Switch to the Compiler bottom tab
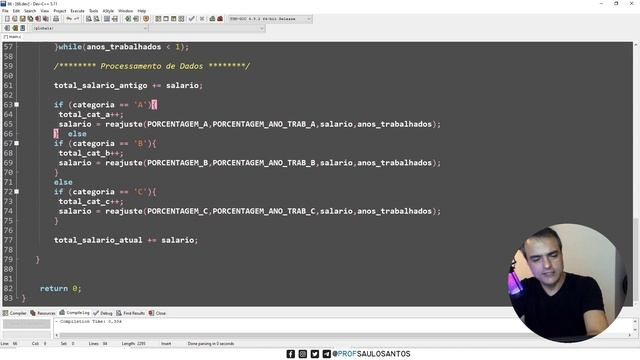 pyautogui.click(x=15, y=313)
